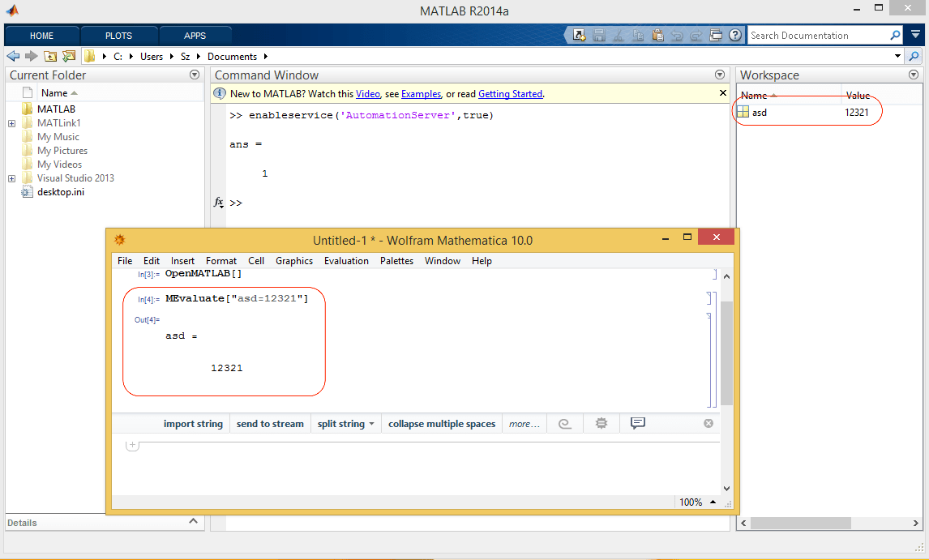Expand the Visual Studio 2013 folder node

(11, 178)
